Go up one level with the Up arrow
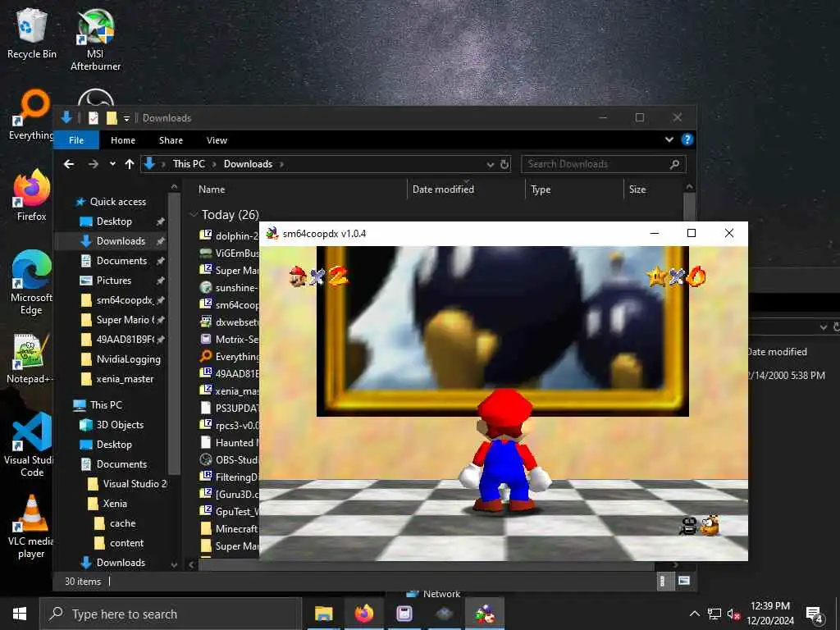Viewport: 840px width, 630px height. pyautogui.click(x=129, y=164)
